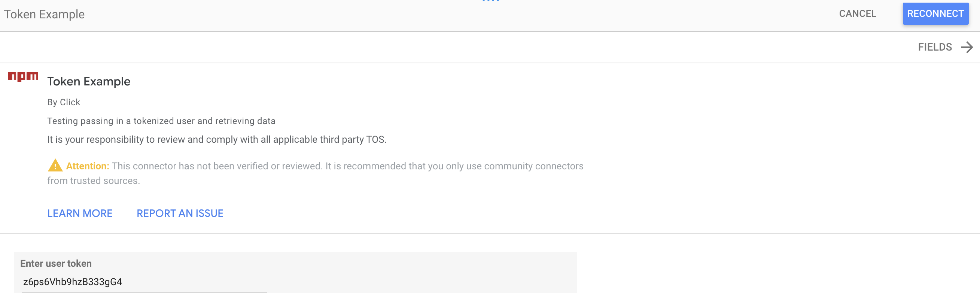980x293 pixels.
Task: Click the top-left Token Example data source title
Action: [44, 15]
